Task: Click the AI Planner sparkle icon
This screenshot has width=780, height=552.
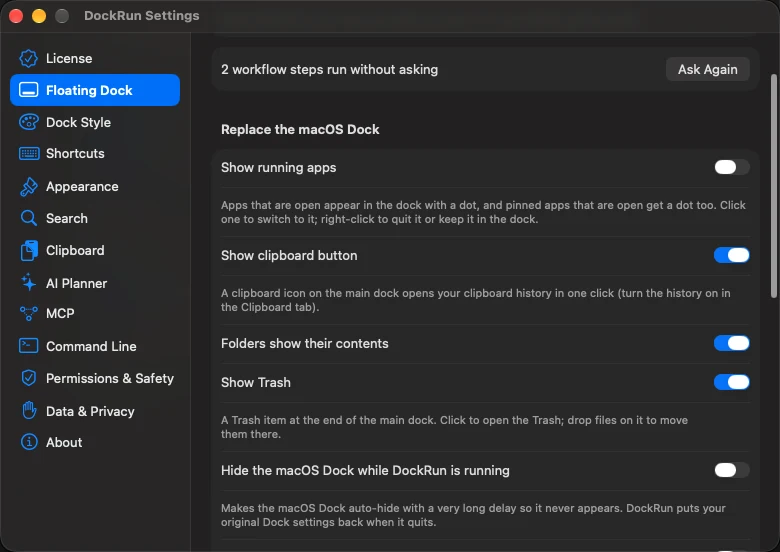Action: click(28, 283)
